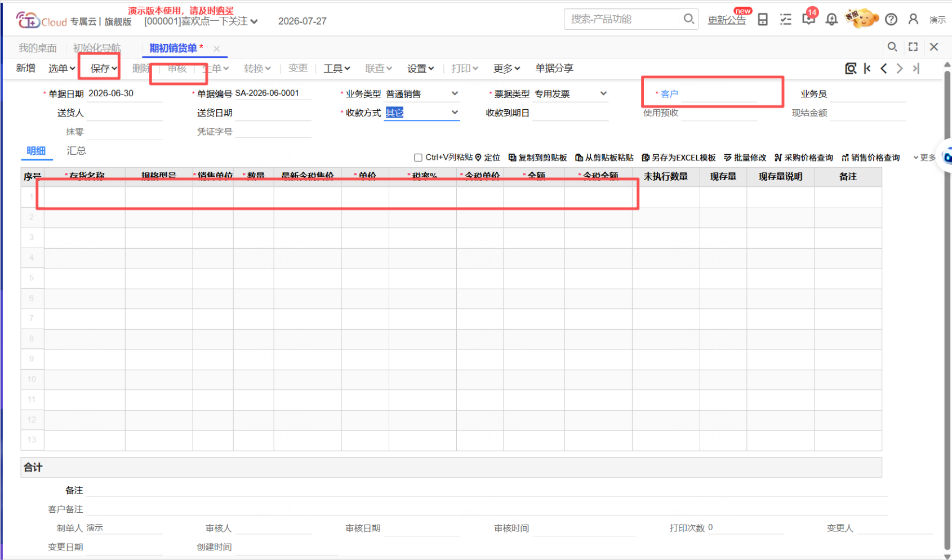Click 从剪贴板粘贴 paste icon
952x560 pixels.
579,158
